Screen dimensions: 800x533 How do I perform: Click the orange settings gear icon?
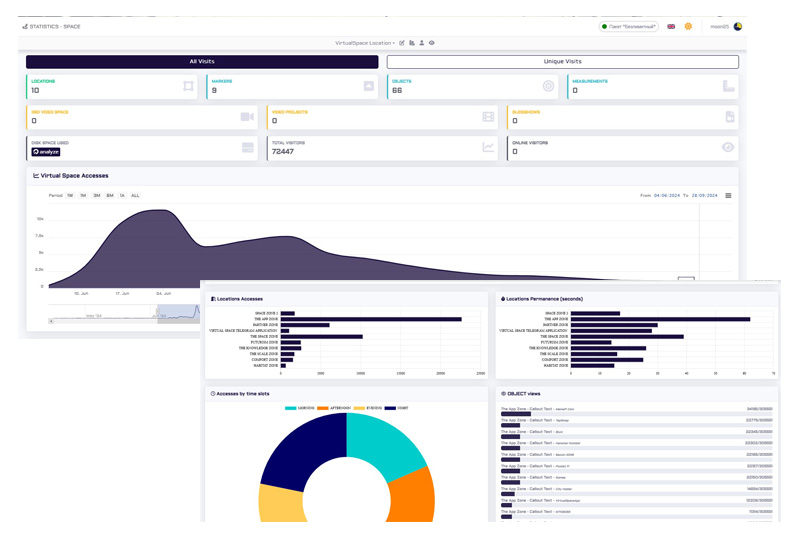[688, 27]
